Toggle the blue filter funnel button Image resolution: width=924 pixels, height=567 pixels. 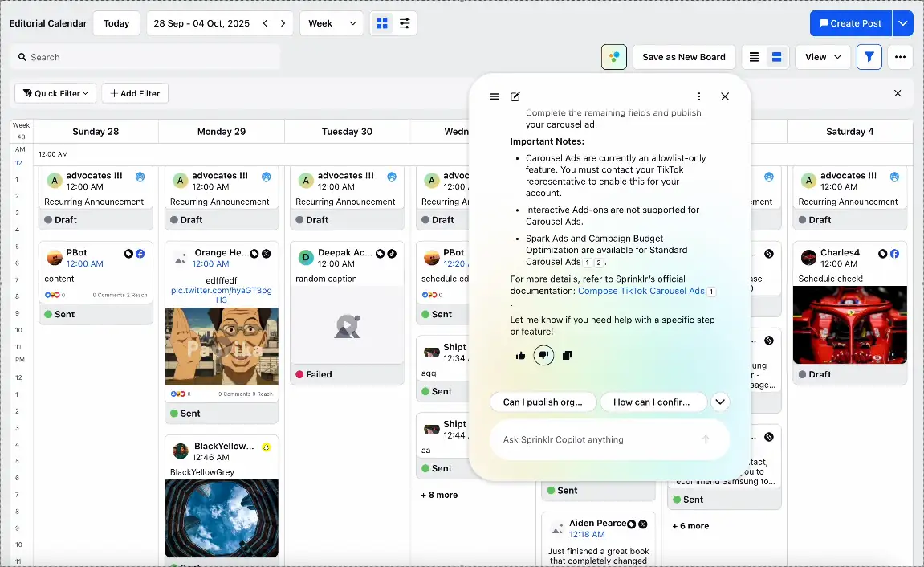pyautogui.click(x=869, y=57)
